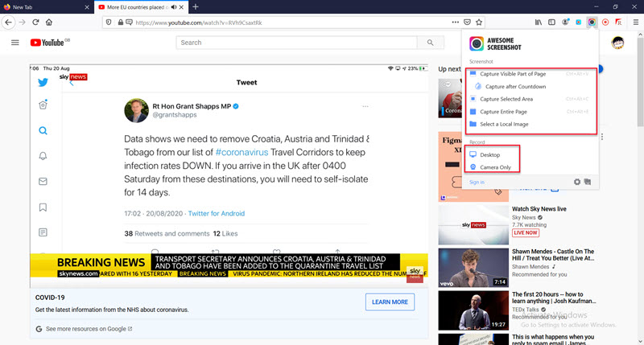Open Firefox account avatar icon
The image size is (644, 345).
tap(565, 23)
